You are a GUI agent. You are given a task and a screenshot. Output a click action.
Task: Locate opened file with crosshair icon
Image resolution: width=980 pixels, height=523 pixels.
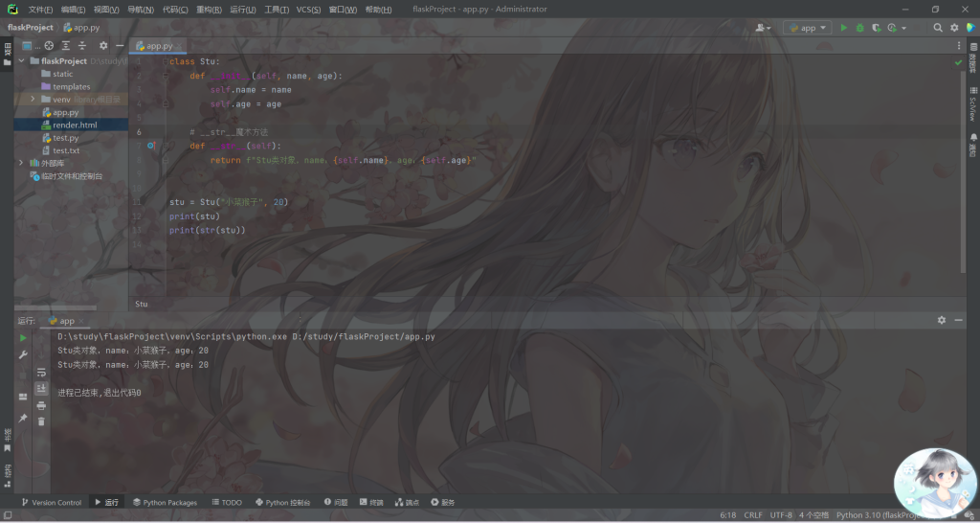click(51, 45)
